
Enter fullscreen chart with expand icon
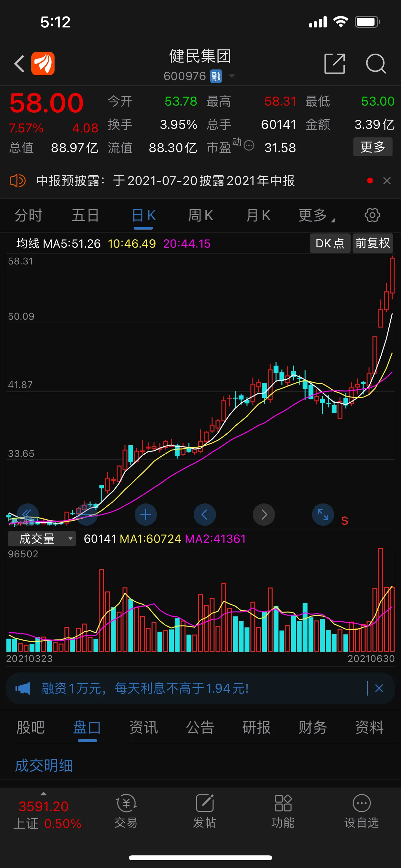tap(323, 514)
